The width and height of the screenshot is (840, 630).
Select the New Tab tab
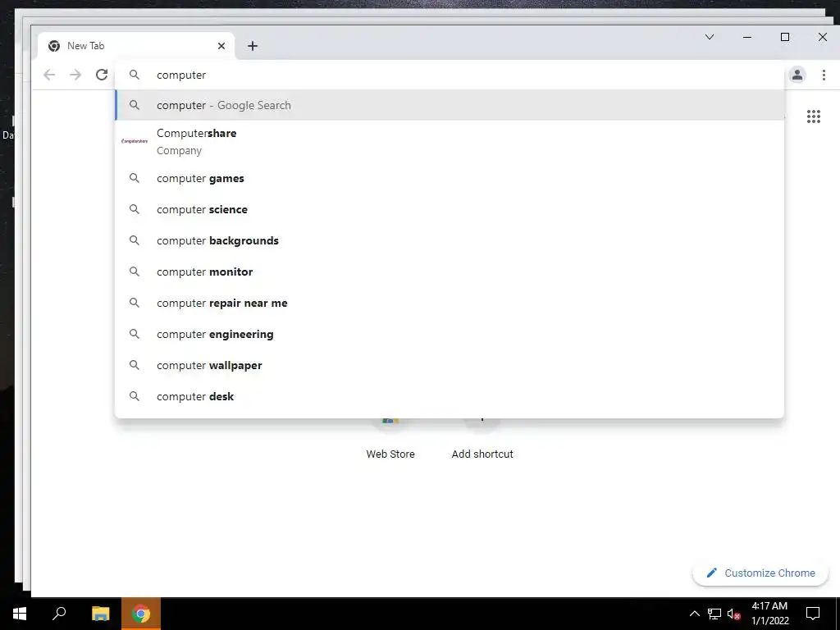pyautogui.click(x=136, y=46)
